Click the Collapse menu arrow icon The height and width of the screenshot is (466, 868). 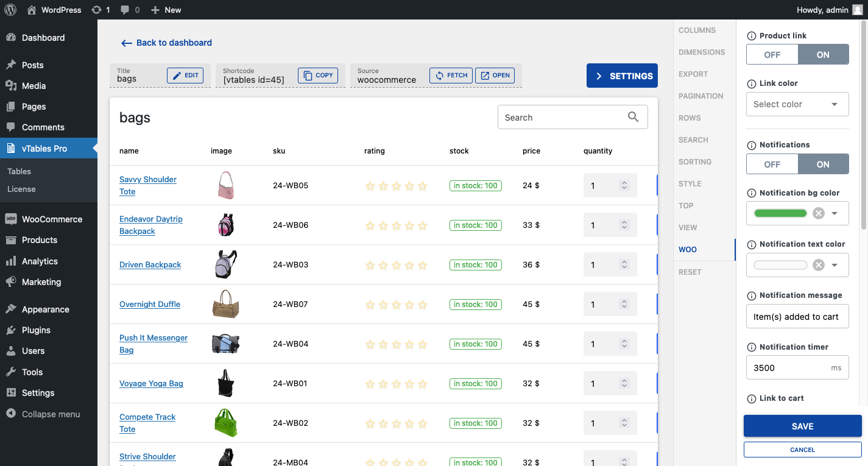coord(11,414)
